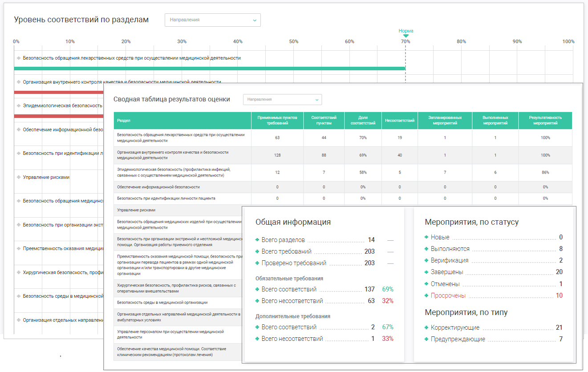Expand the Безопасность обращения лекарственных средств chart row

point(19,58)
